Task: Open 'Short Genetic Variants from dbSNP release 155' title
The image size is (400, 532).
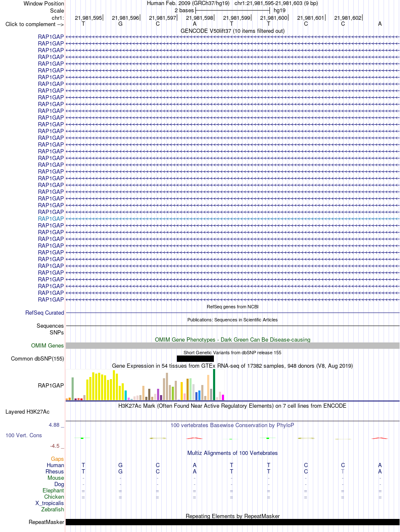Action: pos(232,353)
